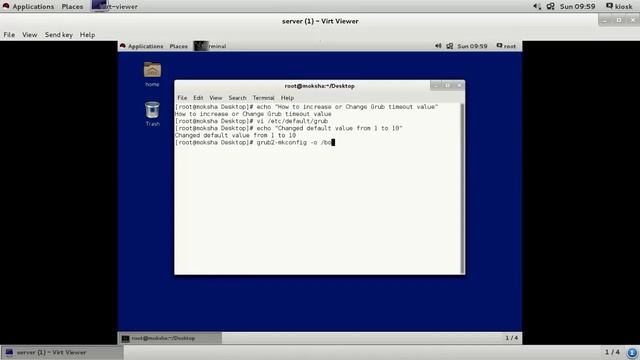Maximize the terminal window

click(447, 85)
